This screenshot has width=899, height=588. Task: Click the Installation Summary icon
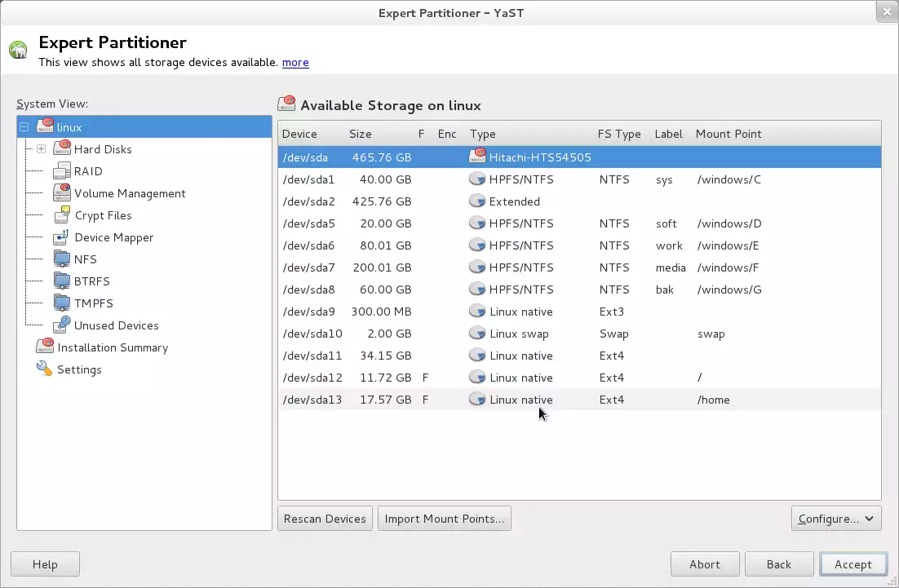point(45,347)
